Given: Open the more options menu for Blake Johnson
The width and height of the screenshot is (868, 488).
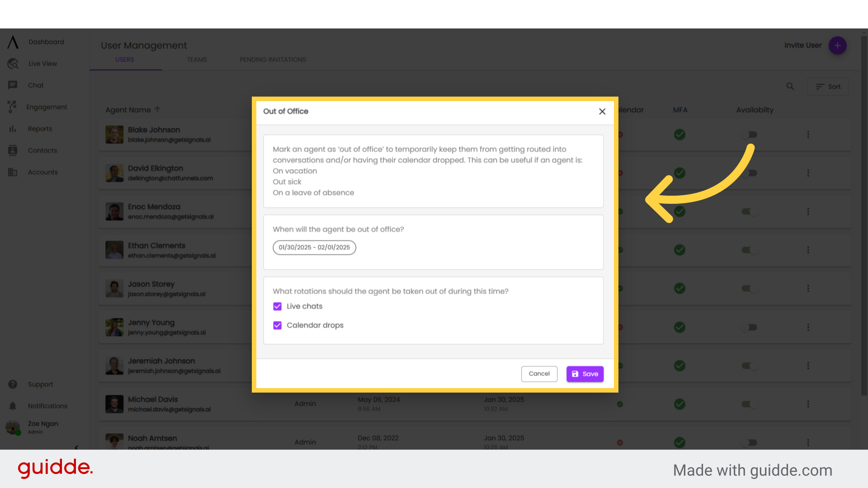Looking at the screenshot, I should [x=808, y=135].
